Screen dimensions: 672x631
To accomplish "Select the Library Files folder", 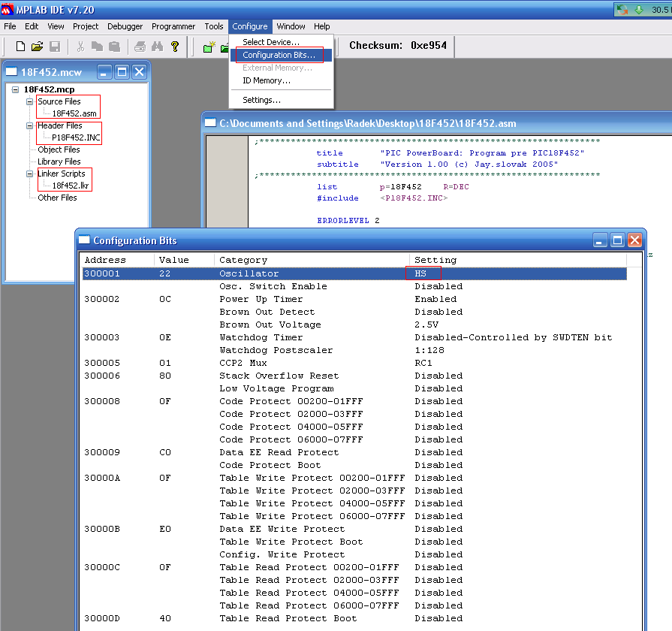I will (x=59, y=162).
